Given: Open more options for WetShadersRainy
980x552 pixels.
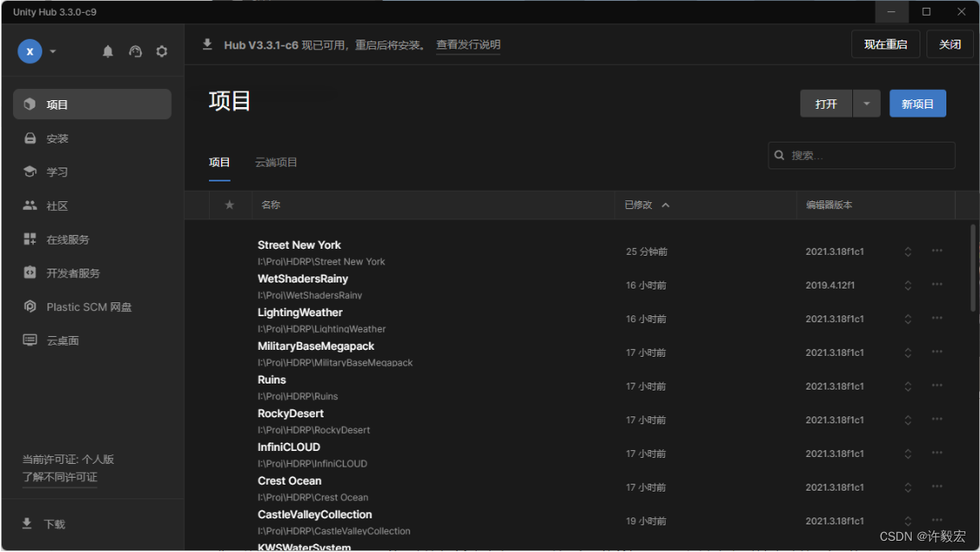Looking at the screenshot, I should coord(937,284).
